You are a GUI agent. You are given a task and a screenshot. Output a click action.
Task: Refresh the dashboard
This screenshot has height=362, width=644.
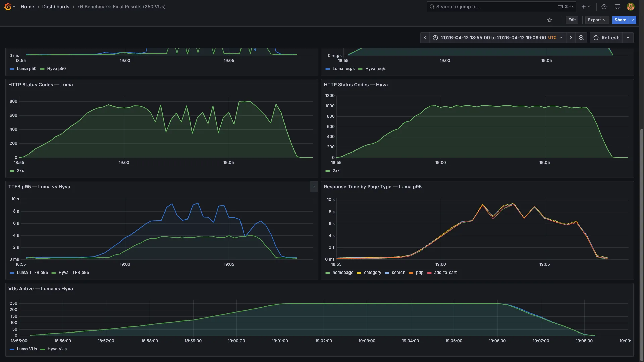[606, 38]
